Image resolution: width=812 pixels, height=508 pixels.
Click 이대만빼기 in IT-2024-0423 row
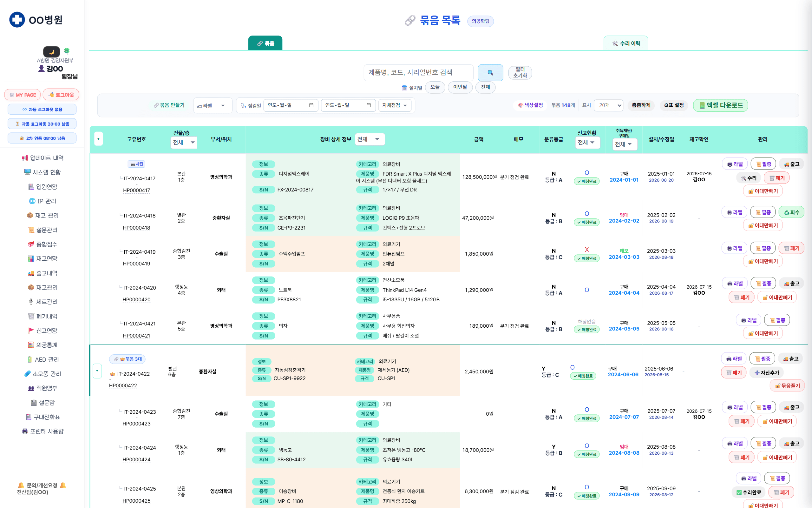(x=777, y=421)
